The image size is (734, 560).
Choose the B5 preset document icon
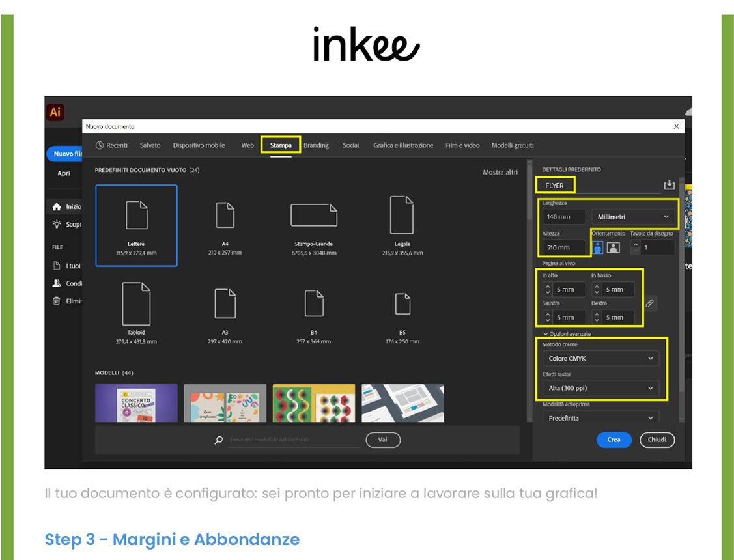click(x=402, y=303)
